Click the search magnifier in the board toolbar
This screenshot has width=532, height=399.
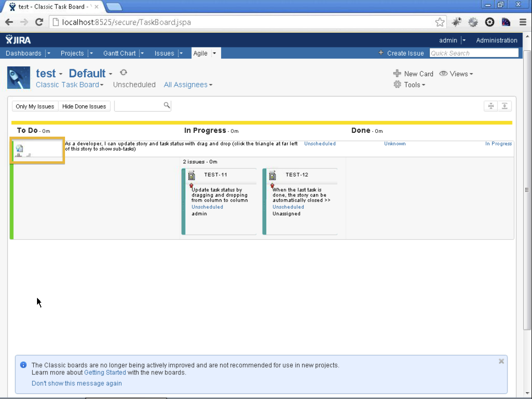(166, 105)
